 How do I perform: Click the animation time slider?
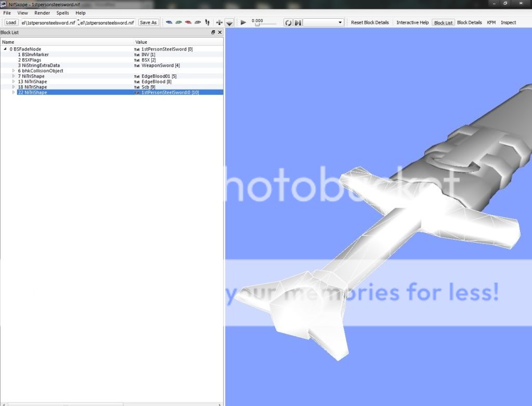(264, 24)
